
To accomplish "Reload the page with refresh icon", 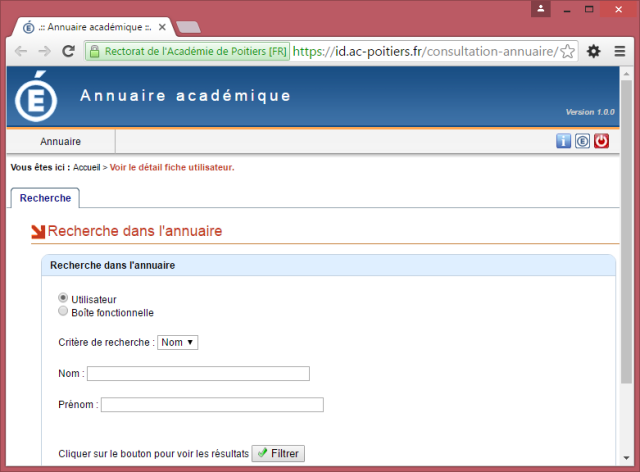I will click(68, 51).
